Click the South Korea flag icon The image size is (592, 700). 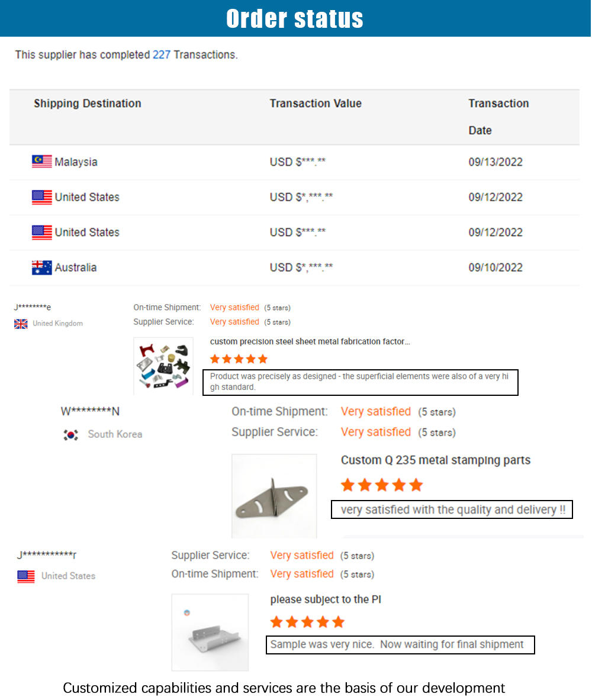click(70, 434)
